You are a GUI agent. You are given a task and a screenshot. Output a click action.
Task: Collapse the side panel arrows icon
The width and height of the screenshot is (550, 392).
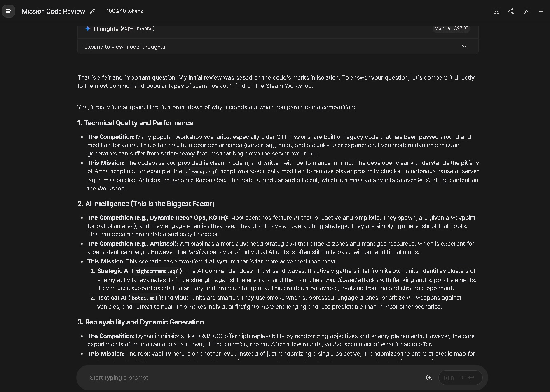(526, 11)
